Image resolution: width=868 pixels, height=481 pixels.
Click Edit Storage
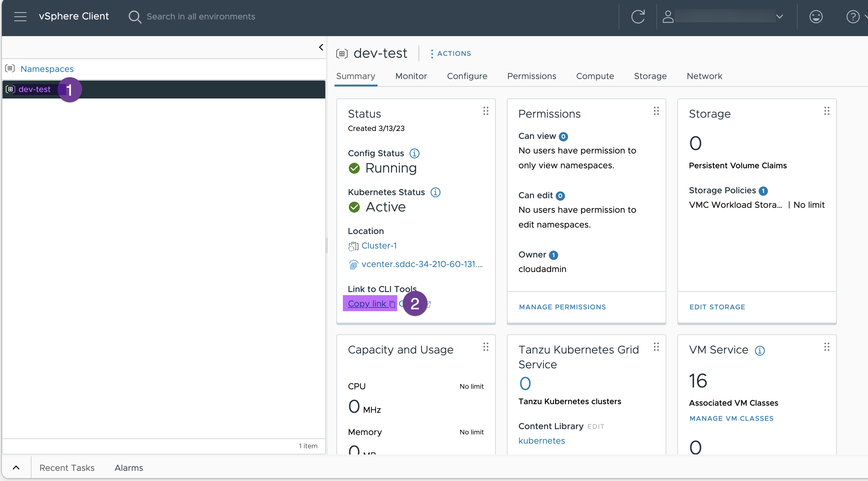717,307
